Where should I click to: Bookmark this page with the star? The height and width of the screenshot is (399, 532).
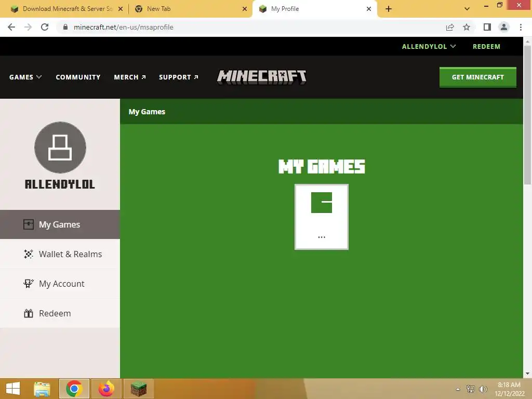point(467,27)
